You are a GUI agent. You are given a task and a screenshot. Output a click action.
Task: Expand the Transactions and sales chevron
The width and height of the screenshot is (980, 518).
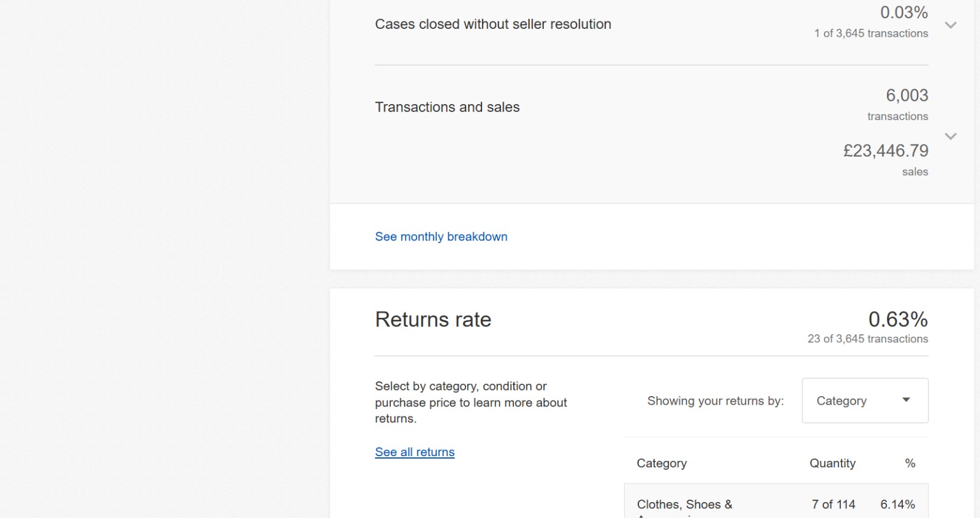(951, 136)
